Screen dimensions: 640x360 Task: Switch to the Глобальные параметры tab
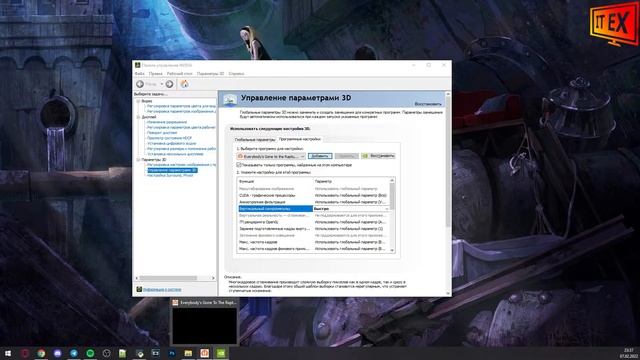click(x=255, y=140)
